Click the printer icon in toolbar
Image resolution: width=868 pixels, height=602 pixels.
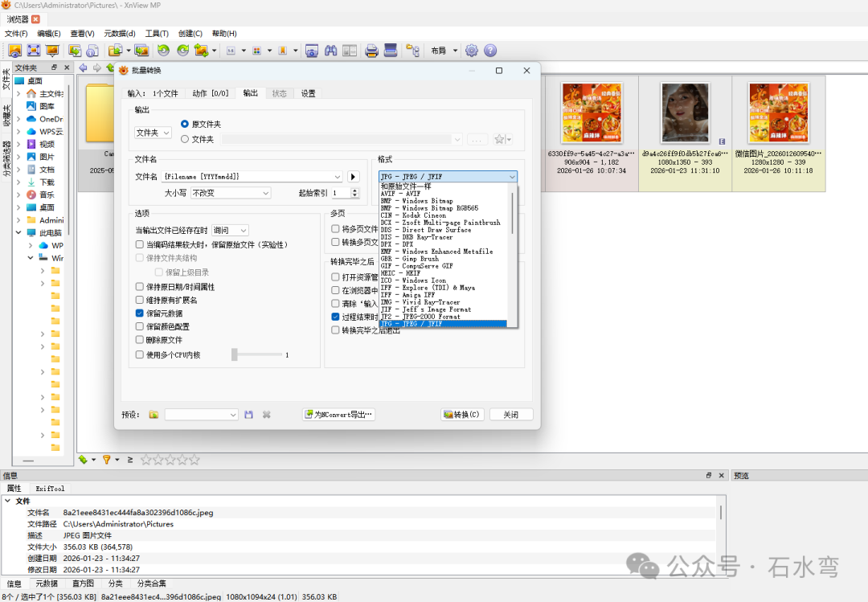tap(371, 51)
